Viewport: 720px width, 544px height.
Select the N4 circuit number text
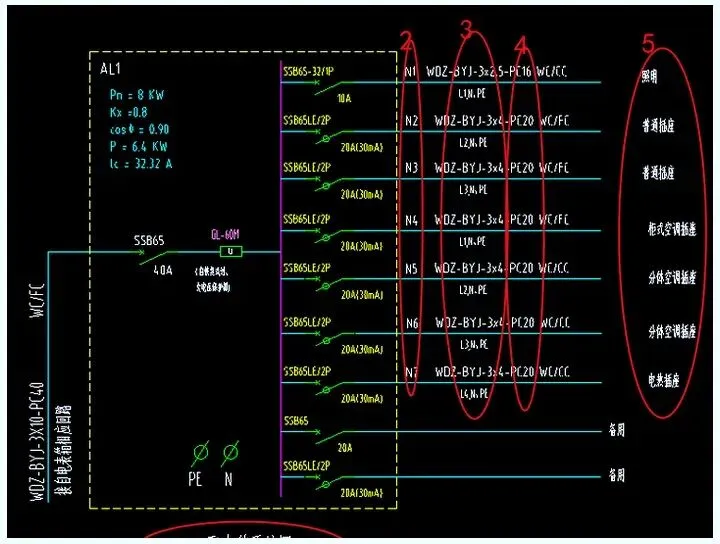(411, 220)
